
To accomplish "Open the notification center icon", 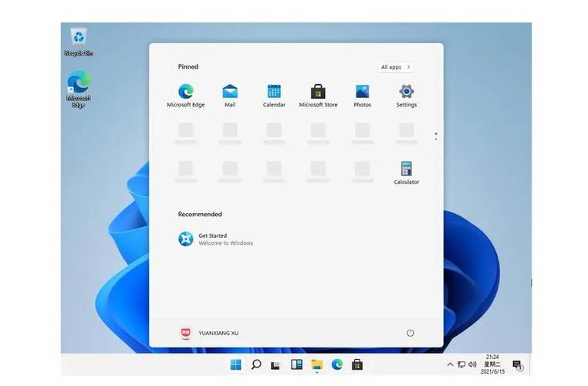I will (x=518, y=365).
